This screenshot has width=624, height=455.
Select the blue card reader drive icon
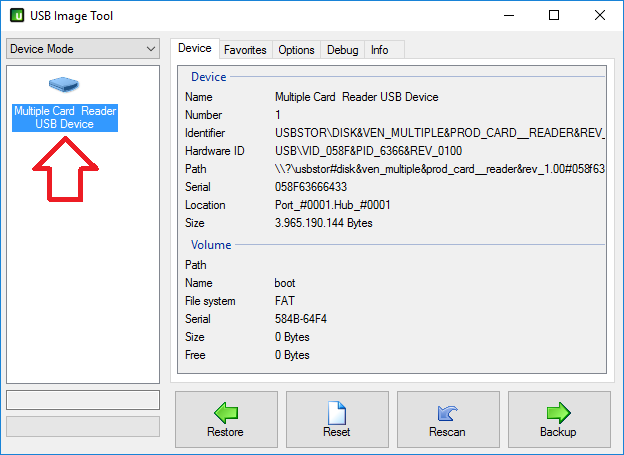(64, 84)
